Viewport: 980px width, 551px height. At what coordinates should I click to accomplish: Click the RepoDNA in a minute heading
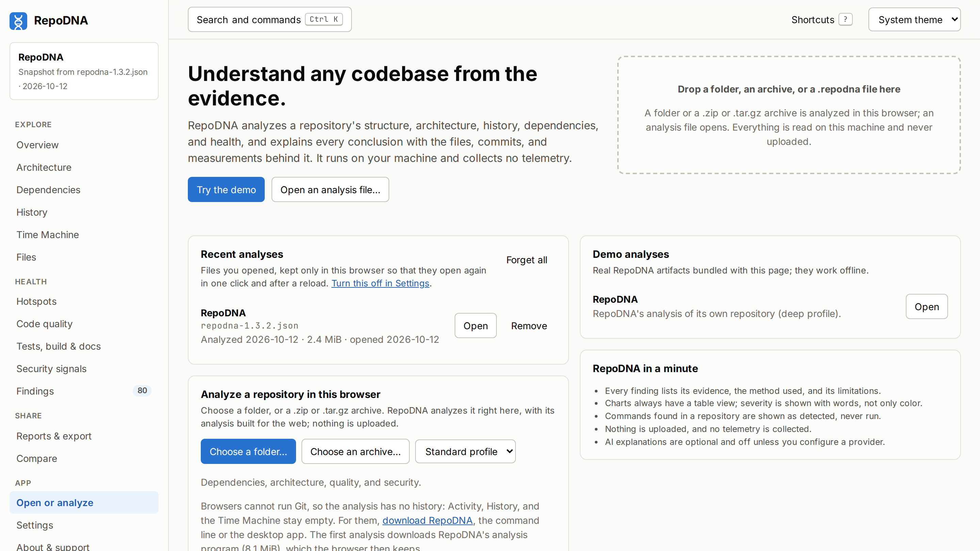(645, 368)
